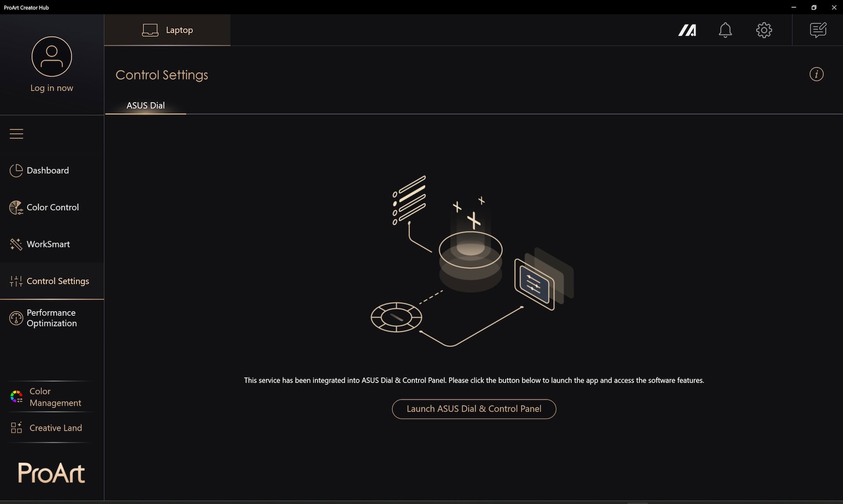Image resolution: width=843 pixels, height=504 pixels.
Task: Show info about Control Settings
Action: (x=817, y=74)
